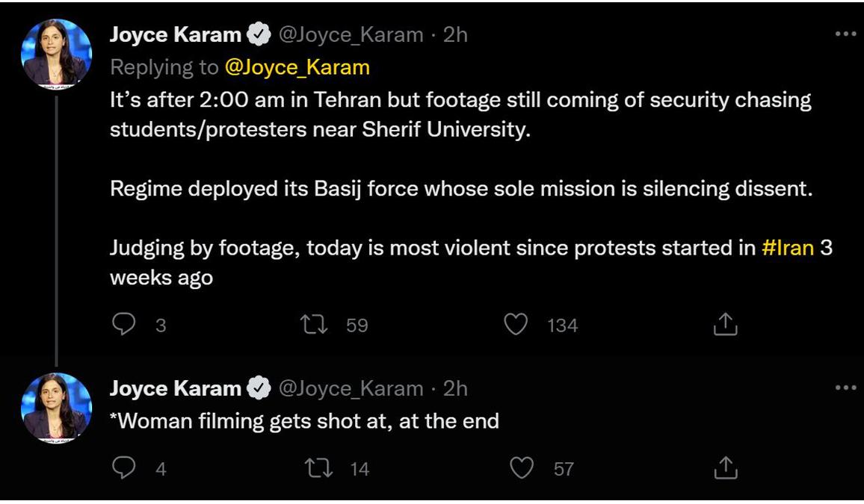Click the Joyce Karam name on first tweet
This screenshot has width=864, height=504.
click(176, 34)
